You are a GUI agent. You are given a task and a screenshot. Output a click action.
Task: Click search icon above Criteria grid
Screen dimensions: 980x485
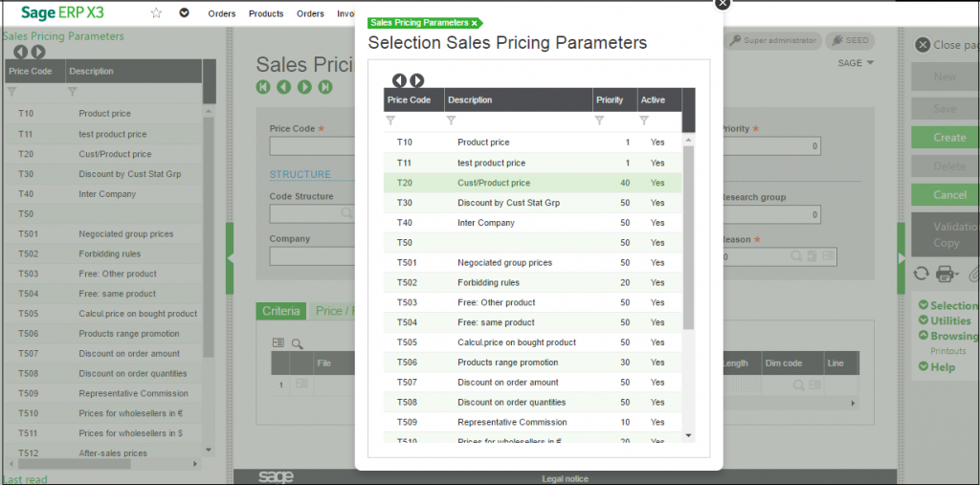click(298, 343)
